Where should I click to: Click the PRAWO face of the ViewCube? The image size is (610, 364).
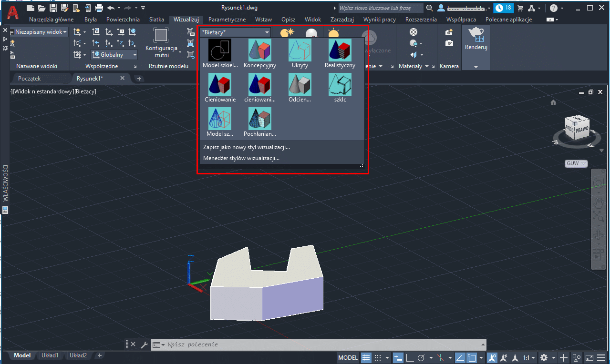pyautogui.click(x=582, y=129)
